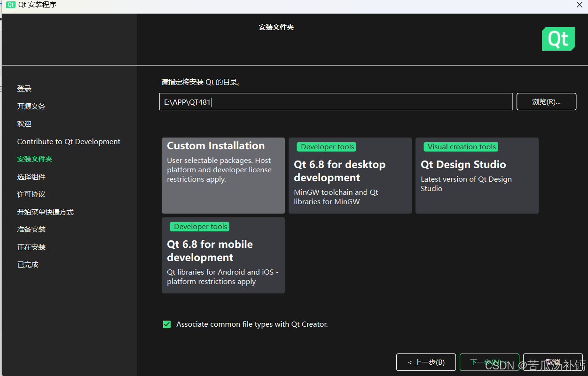588x376 pixels.
Task: Select the 安装文件夹 step in the sidebar
Action: click(x=35, y=159)
